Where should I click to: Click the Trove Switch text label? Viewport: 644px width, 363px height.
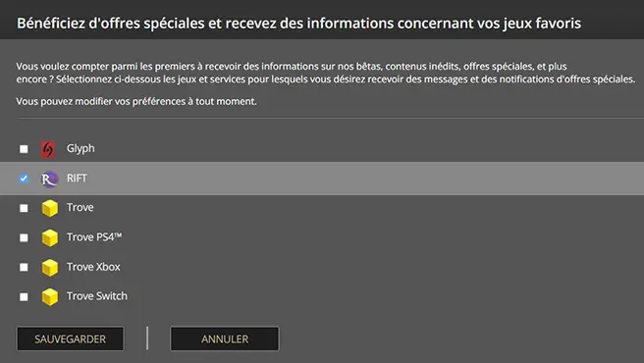pos(97,296)
